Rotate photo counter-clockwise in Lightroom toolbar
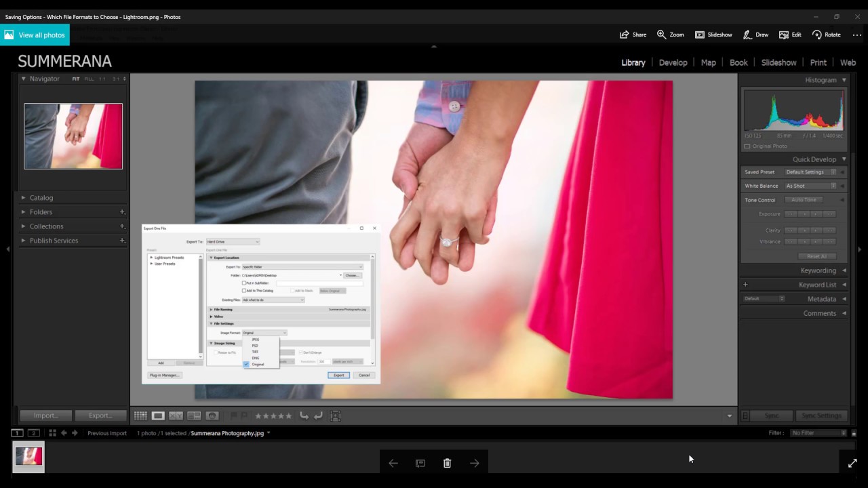 pos(304,416)
